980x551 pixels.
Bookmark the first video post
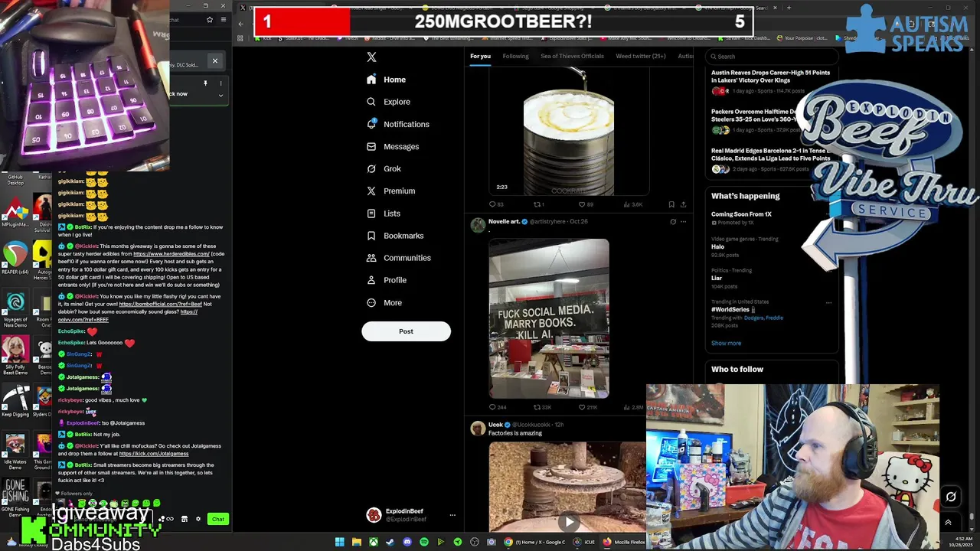(x=671, y=204)
